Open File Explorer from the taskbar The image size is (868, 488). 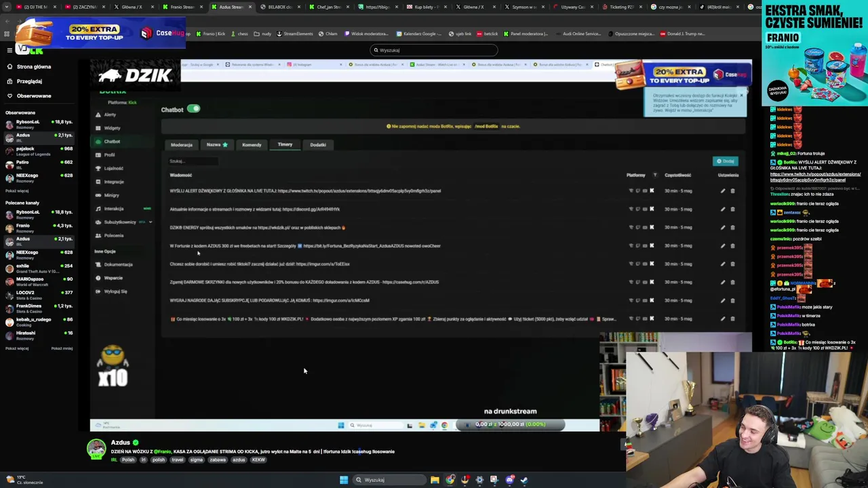pyautogui.click(x=435, y=480)
